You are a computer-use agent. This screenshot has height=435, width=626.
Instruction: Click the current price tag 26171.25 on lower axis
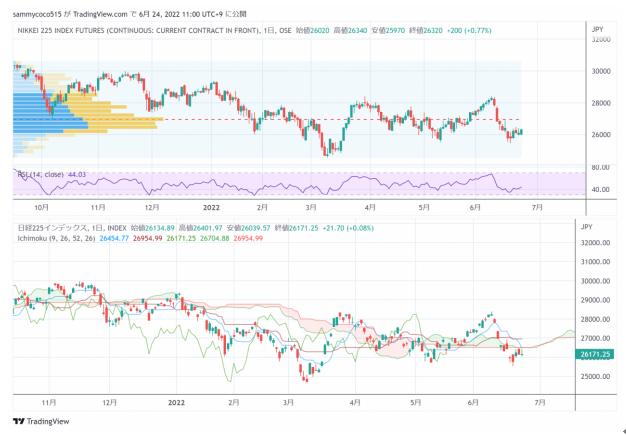(x=594, y=354)
